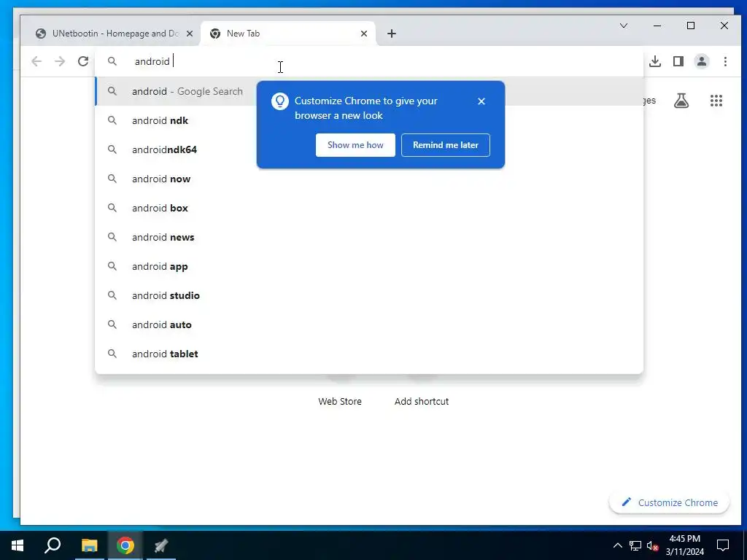The height and width of the screenshot is (560, 747).
Task: Open Windows notification center
Action: point(723,545)
